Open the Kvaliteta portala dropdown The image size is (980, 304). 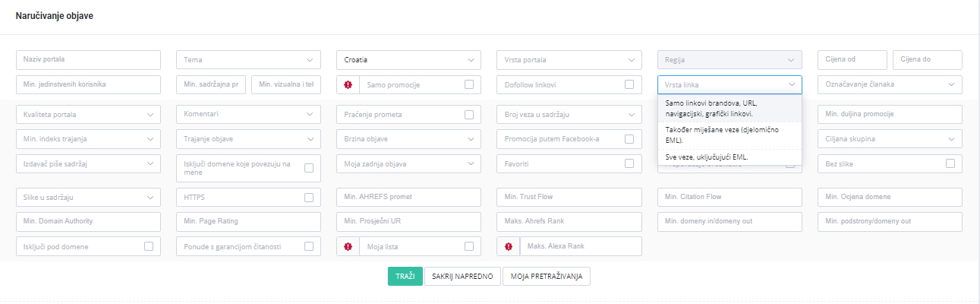[x=88, y=115]
